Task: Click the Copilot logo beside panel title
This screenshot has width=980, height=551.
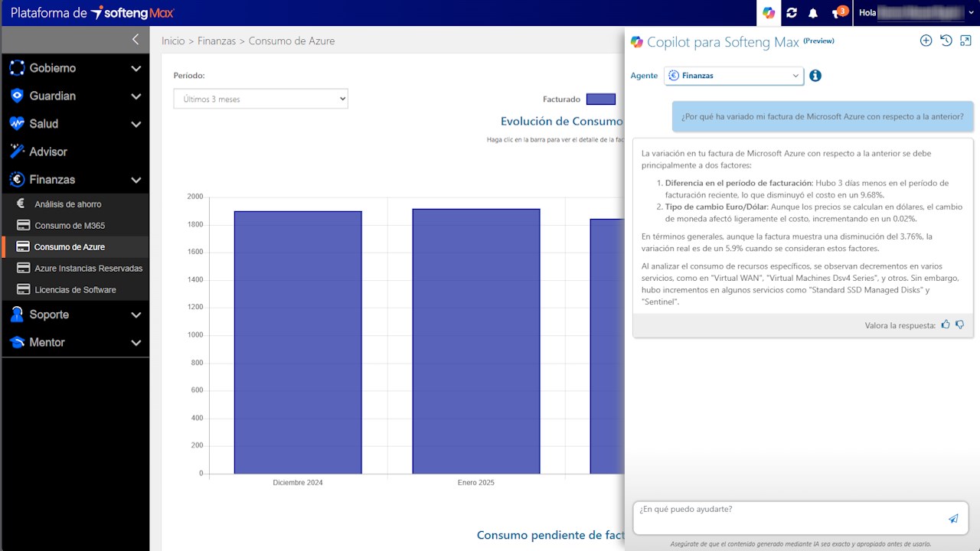Action: 636,42
